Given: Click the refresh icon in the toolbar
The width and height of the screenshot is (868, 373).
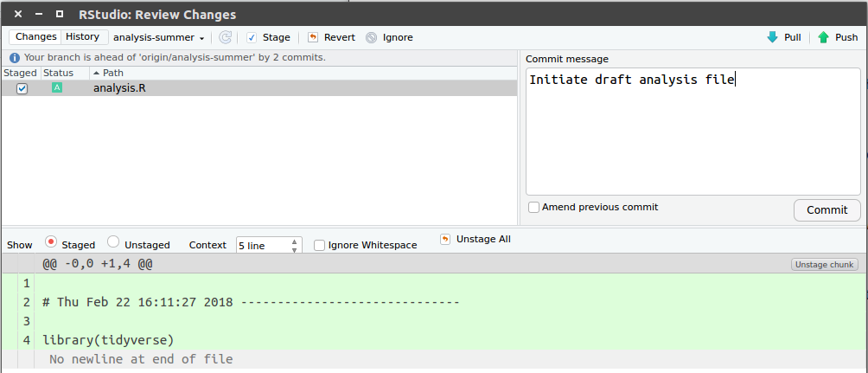Looking at the screenshot, I should [225, 37].
